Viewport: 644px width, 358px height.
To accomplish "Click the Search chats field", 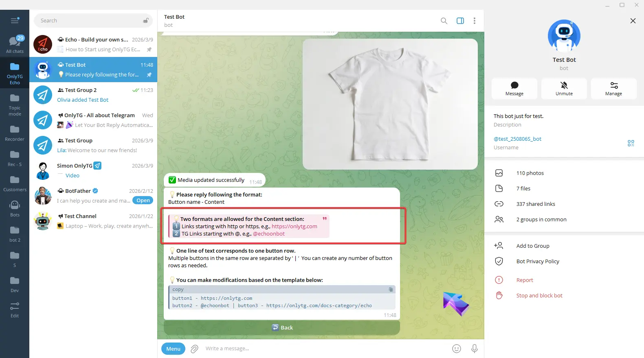I will [x=90, y=21].
